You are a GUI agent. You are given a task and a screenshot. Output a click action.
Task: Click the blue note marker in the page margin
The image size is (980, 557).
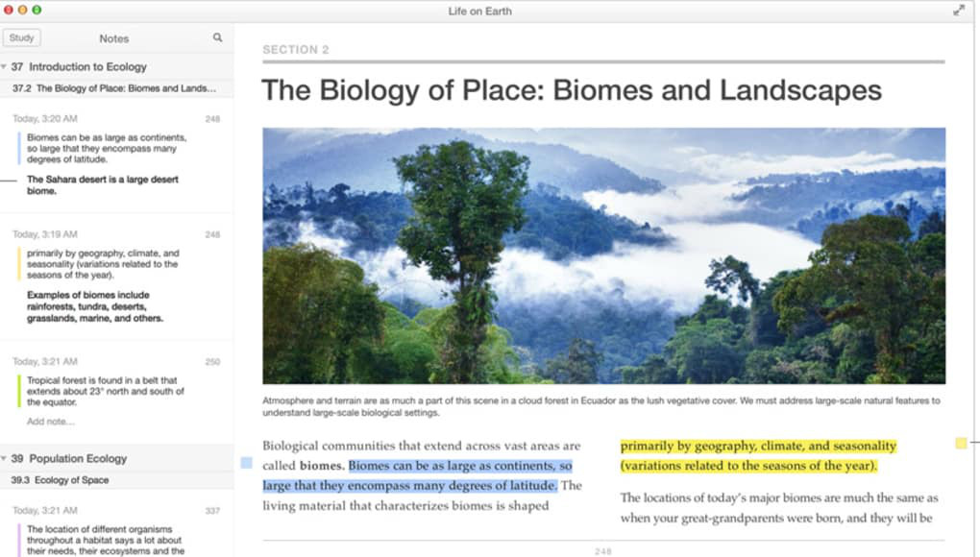click(x=247, y=463)
